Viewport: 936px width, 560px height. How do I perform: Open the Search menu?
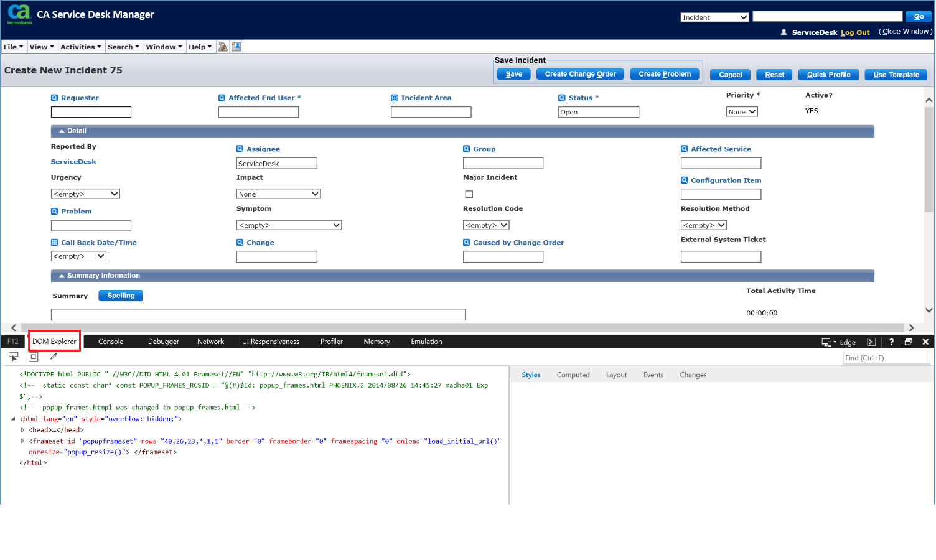(x=123, y=47)
